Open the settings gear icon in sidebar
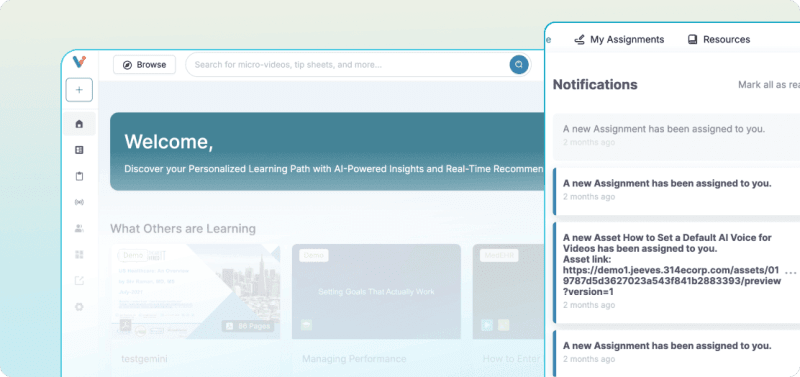The image size is (800, 377). click(79, 307)
